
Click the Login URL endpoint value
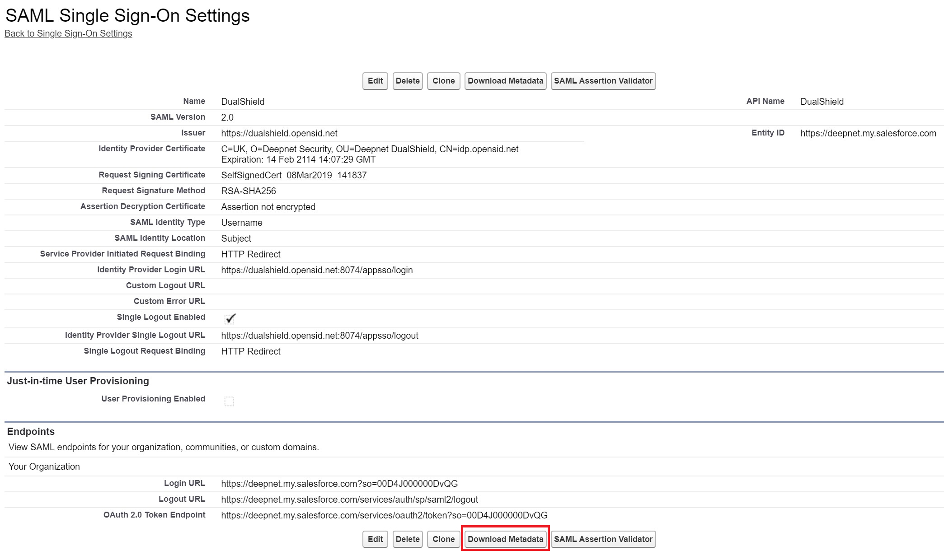point(339,484)
